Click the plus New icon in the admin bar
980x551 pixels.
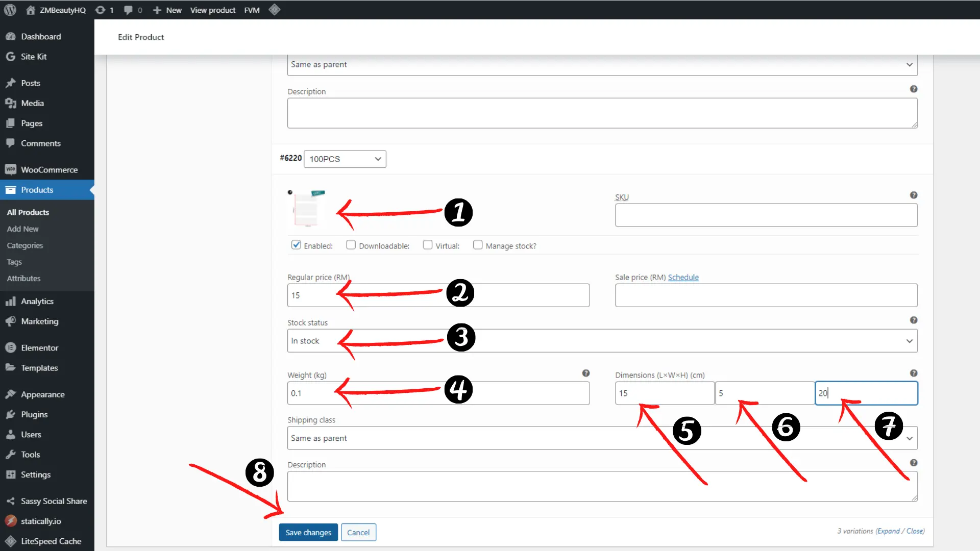[157, 10]
